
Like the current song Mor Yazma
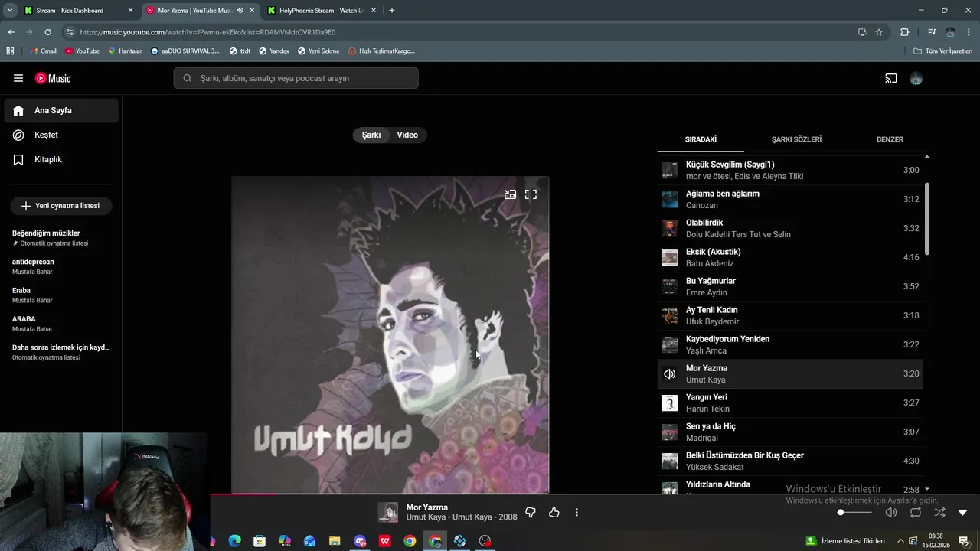(x=554, y=512)
